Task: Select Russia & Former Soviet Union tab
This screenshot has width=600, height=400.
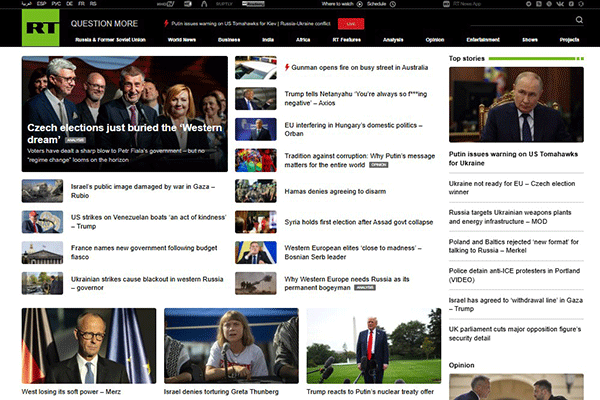Action: click(110, 40)
